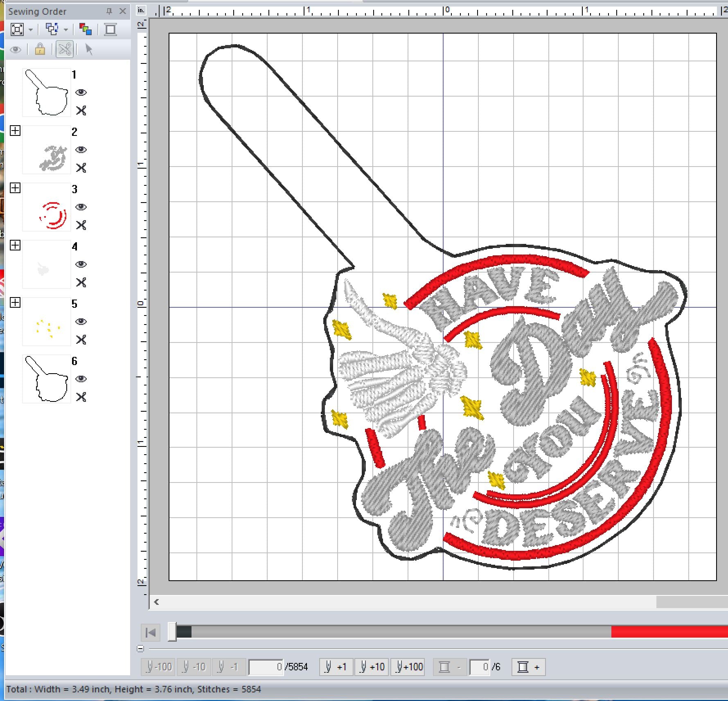Screen dimensions: 728x701
Task: Click the change sewing order icon
Action: pos(52,29)
